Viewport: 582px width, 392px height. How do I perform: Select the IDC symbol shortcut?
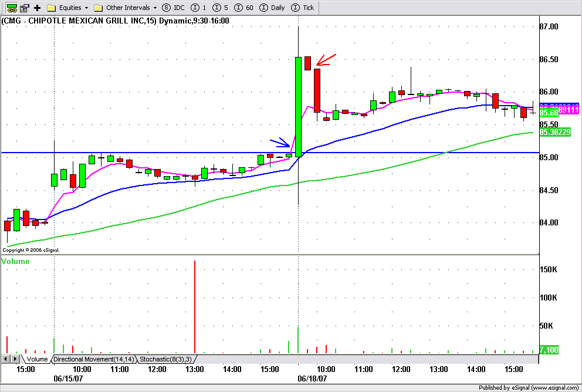(174, 8)
